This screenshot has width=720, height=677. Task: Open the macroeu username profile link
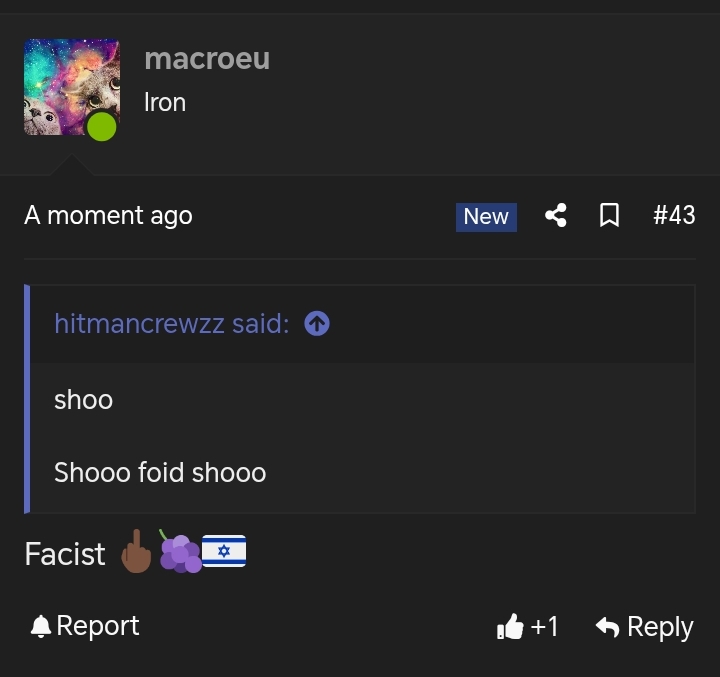[x=207, y=59]
